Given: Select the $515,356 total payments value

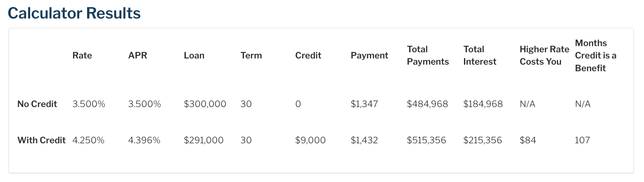Looking at the screenshot, I should pyautogui.click(x=426, y=140).
